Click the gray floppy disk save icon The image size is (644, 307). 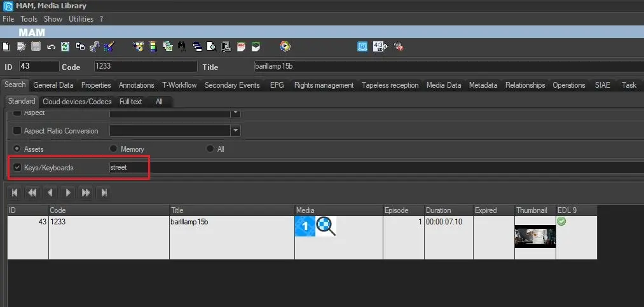tap(36, 46)
